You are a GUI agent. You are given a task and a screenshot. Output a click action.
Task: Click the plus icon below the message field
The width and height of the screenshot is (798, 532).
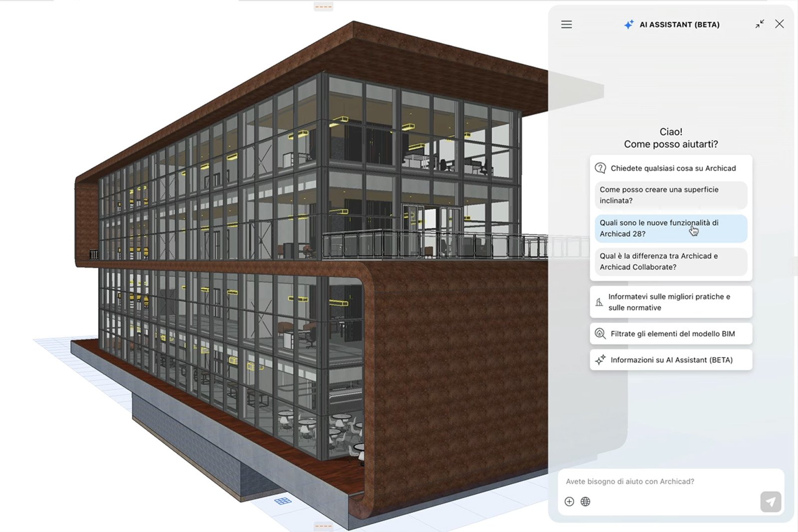(x=569, y=502)
